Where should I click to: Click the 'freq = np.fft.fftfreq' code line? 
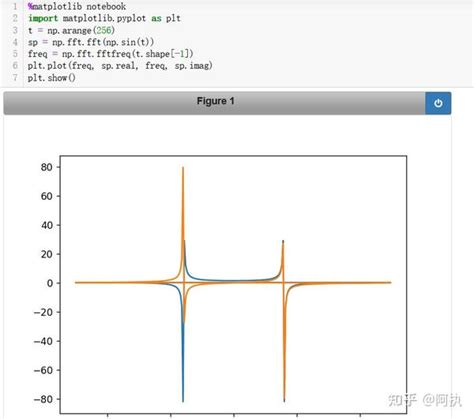tap(111, 54)
